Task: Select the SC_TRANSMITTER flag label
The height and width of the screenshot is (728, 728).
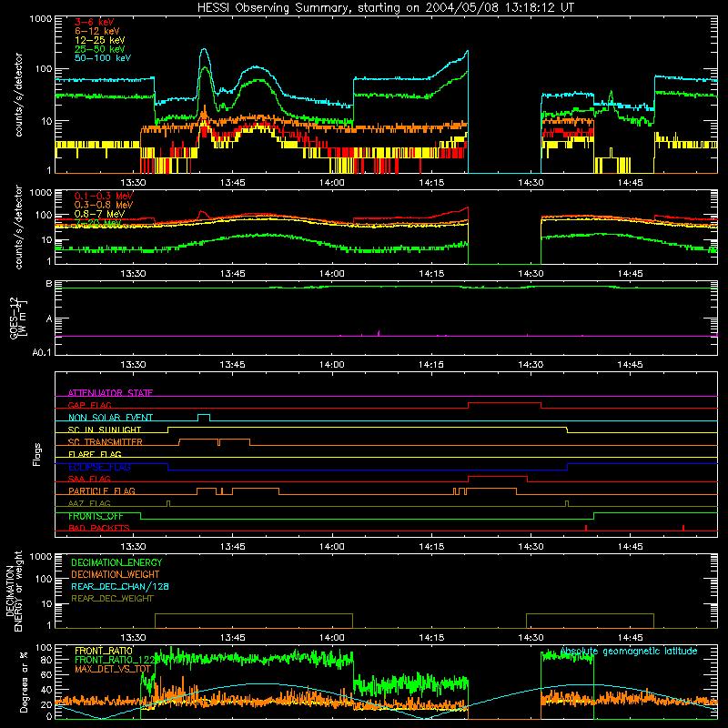Action: coord(105,442)
